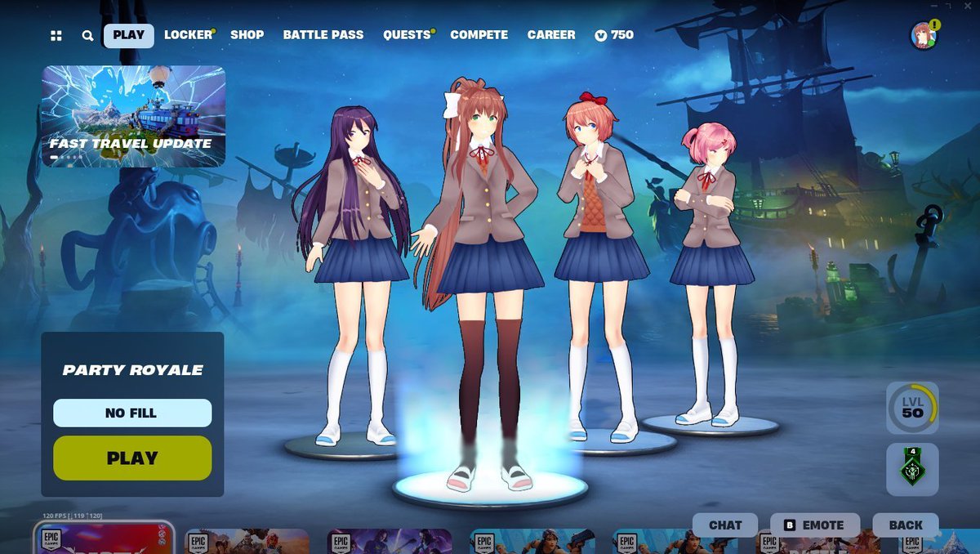Open the green rank badge icon
The height and width of the screenshot is (554, 980).
click(912, 470)
